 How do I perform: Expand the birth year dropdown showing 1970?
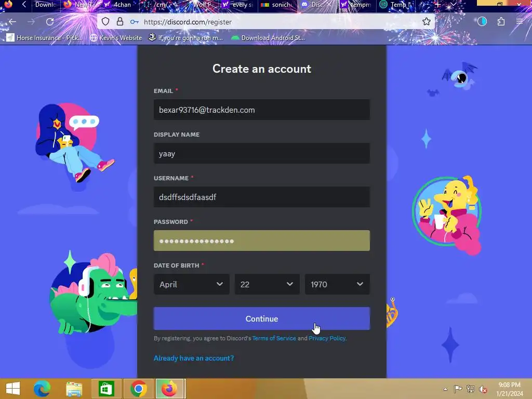[x=337, y=284]
